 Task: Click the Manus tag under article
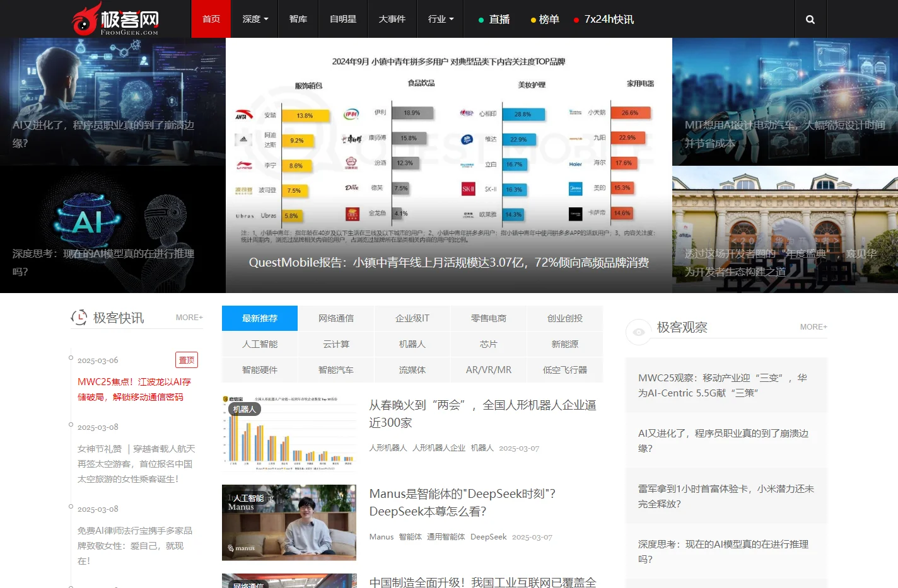tap(382, 537)
